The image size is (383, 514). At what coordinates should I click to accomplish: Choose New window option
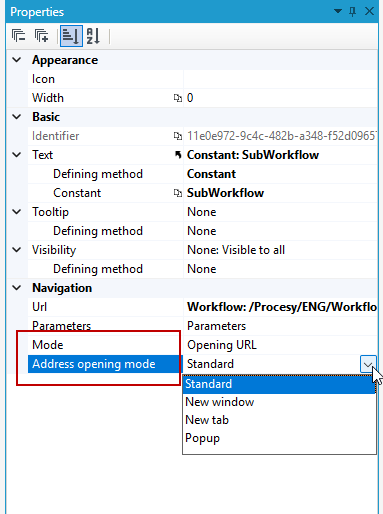point(279,402)
